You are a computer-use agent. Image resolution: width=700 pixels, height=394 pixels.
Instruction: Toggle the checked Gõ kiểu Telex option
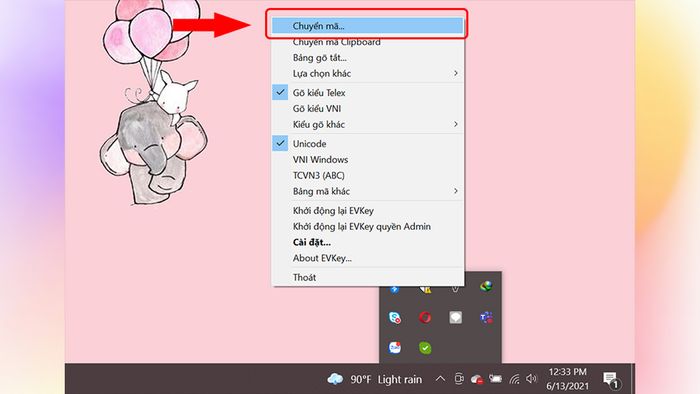pos(367,93)
